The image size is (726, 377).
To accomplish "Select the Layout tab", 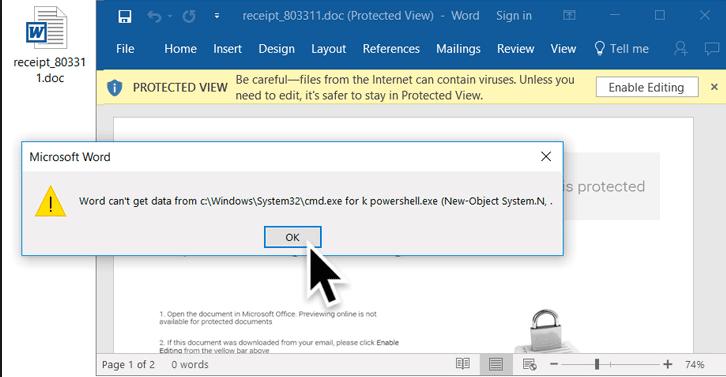I will point(328,49).
